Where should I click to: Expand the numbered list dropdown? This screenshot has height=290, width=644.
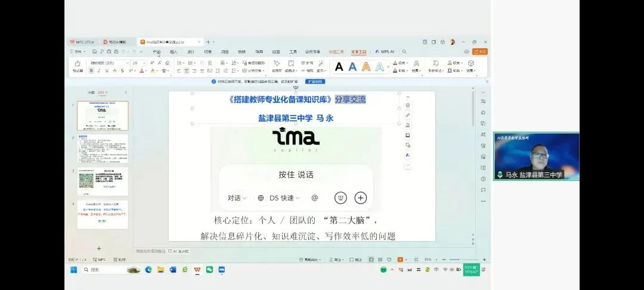coord(194,63)
